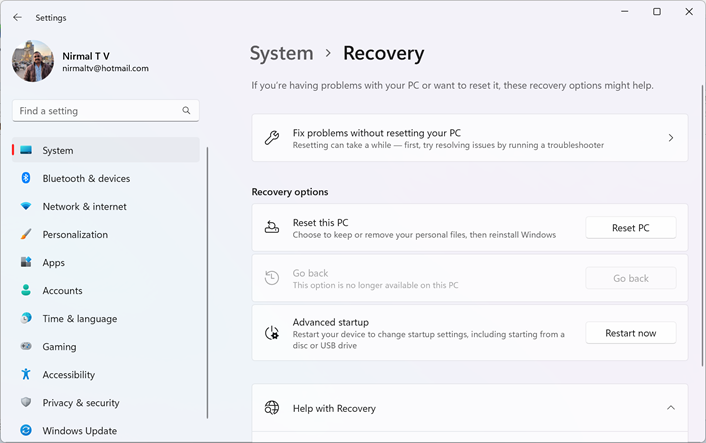706x443 pixels.
Task: Click the Personalization paintbrush icon
Action: tap(26, 234)
